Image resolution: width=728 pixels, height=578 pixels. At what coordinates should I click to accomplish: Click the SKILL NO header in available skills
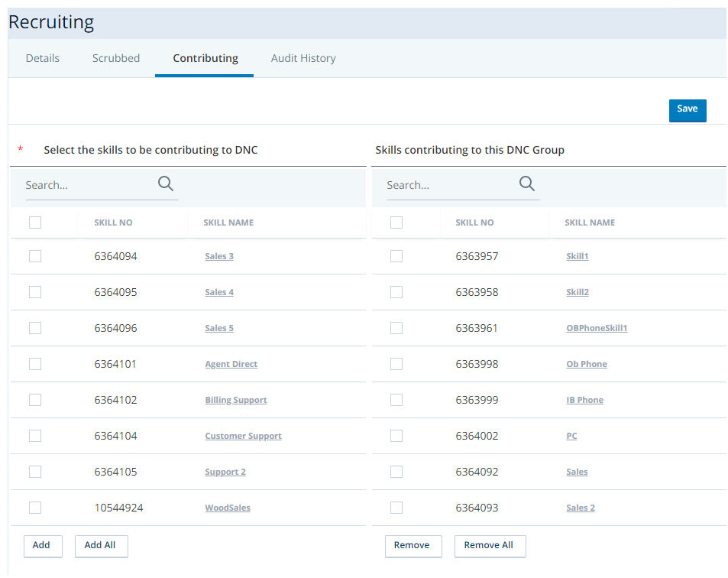pos(113,222)
